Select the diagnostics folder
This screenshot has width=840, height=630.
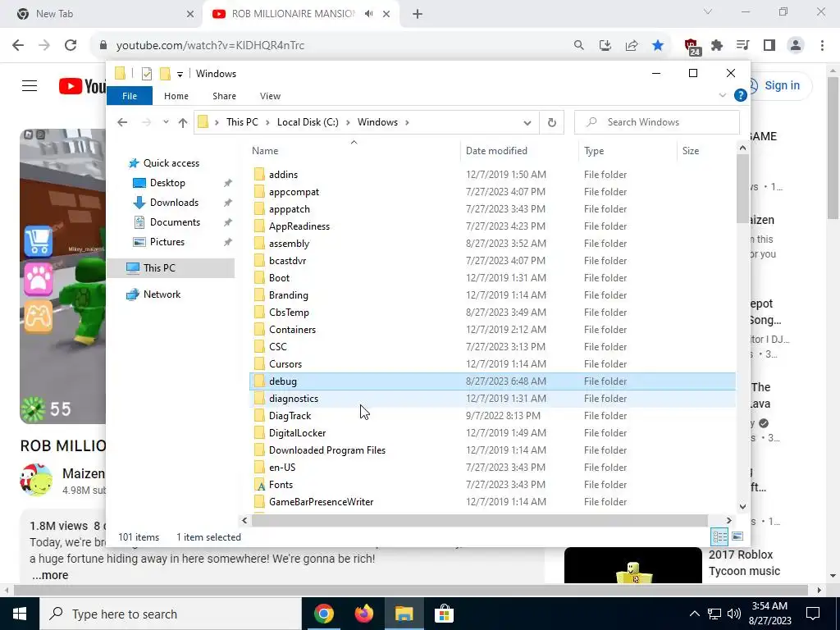pos(492,399)
